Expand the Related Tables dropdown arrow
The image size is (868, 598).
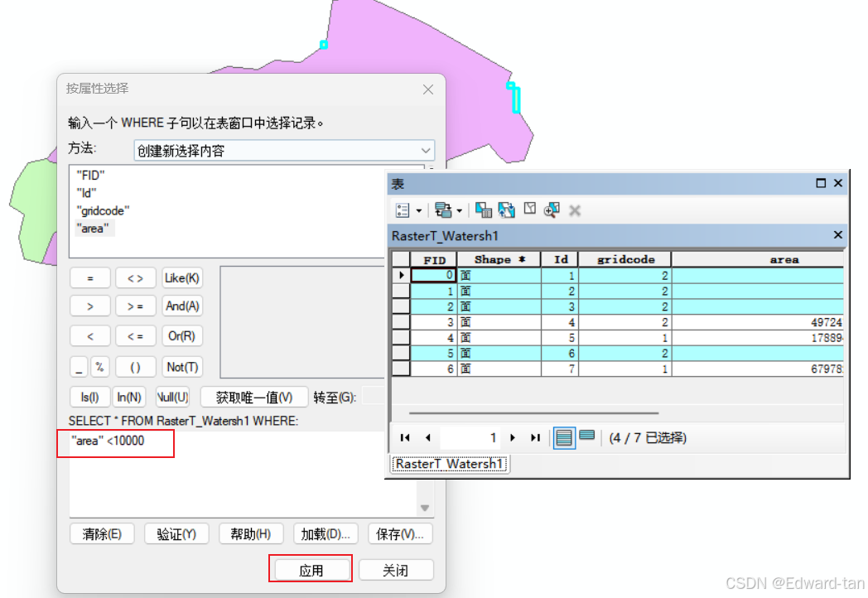460,211
